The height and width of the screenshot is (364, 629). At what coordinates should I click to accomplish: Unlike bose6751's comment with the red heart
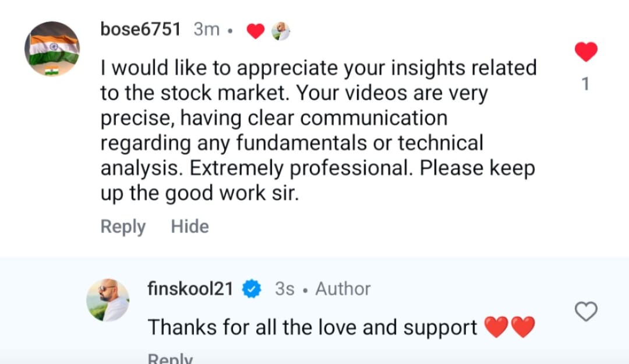(x=586, y=52)
